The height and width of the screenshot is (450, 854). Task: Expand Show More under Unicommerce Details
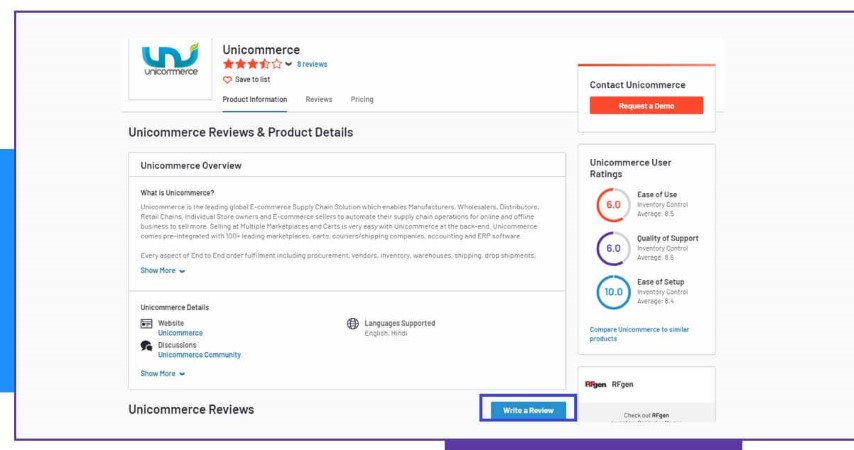point(162,373)
